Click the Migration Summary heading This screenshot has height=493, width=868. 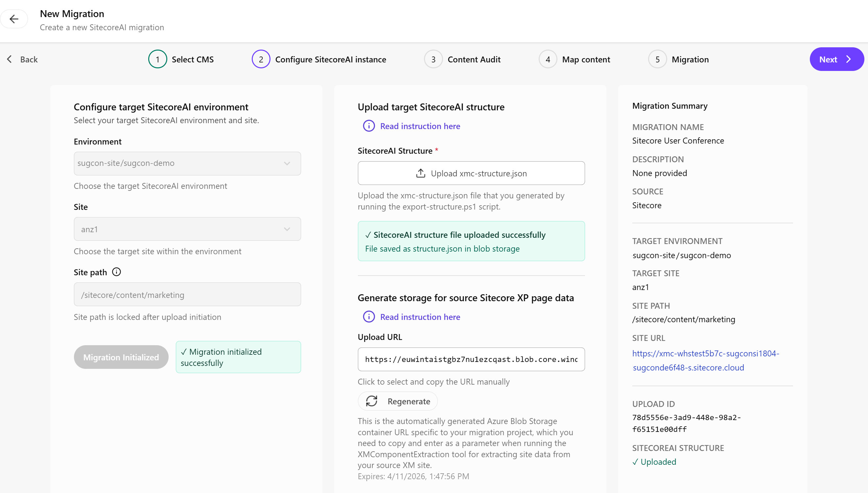pos(670,106)
